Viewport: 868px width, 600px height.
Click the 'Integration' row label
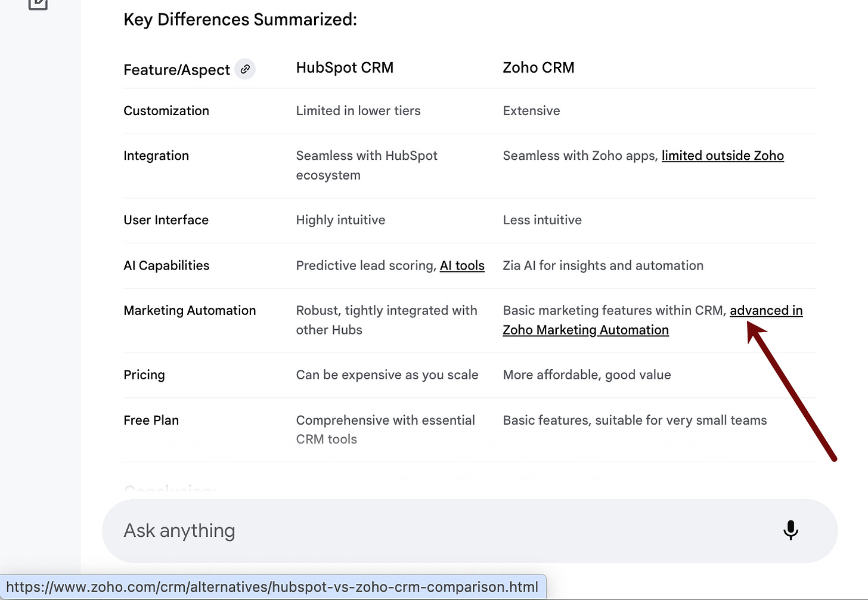click(x=156, y=156)
